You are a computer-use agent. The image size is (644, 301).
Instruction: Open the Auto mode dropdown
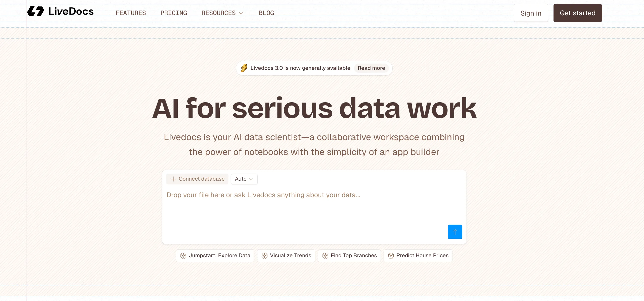point(244,179)
